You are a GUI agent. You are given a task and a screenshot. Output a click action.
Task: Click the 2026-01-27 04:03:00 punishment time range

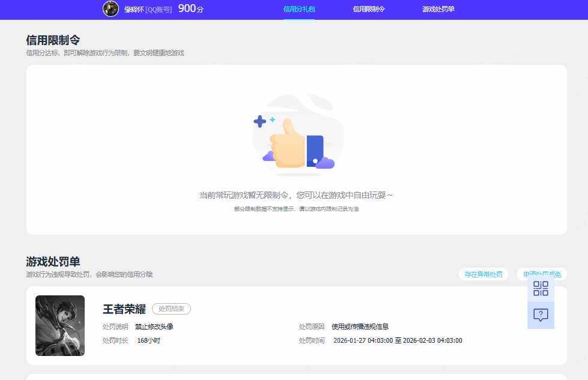point(398,340)
